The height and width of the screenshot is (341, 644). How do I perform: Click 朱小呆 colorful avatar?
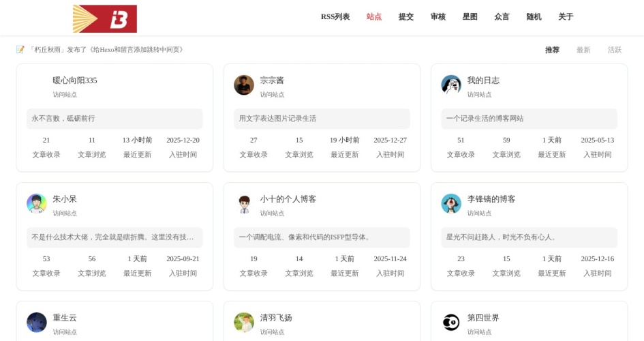pos(37,204)
